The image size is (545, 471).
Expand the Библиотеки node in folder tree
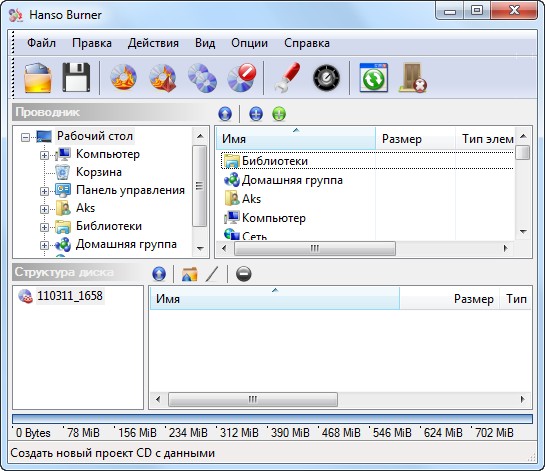[44, 227]
